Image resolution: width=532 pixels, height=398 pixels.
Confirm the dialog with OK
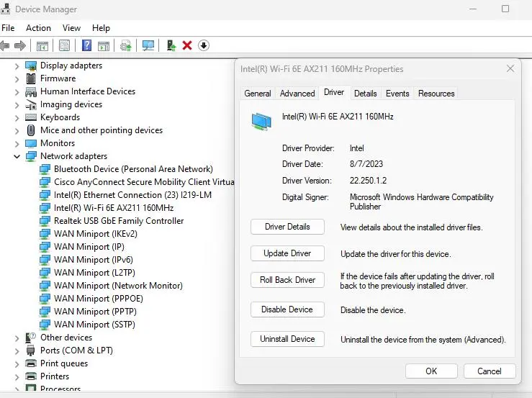click(431, 371)
